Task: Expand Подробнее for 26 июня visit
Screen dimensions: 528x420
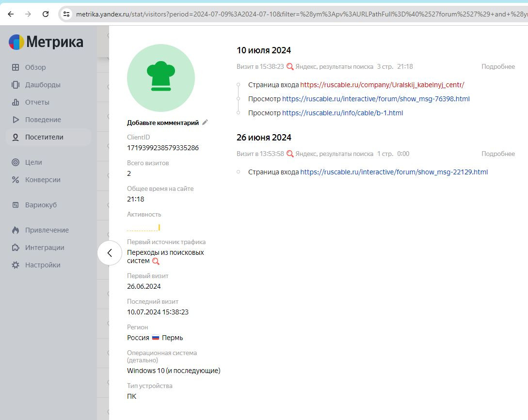Action: (498, 154)
